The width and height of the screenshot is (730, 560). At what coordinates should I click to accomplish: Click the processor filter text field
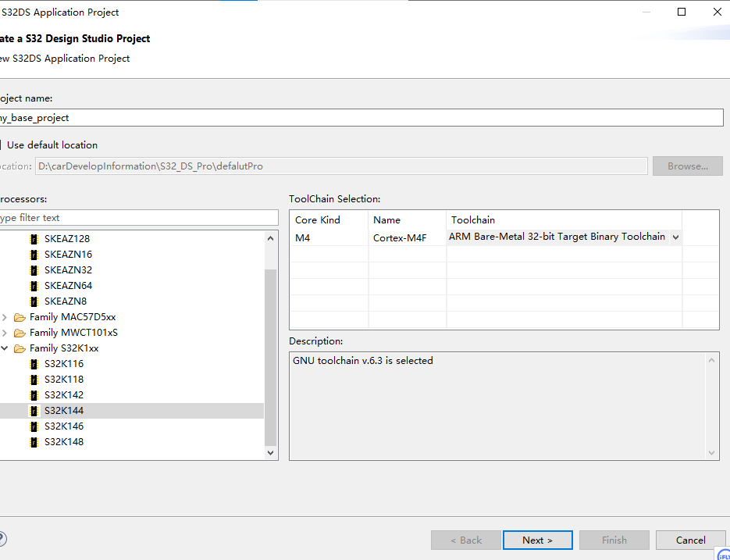pos(139,218)
